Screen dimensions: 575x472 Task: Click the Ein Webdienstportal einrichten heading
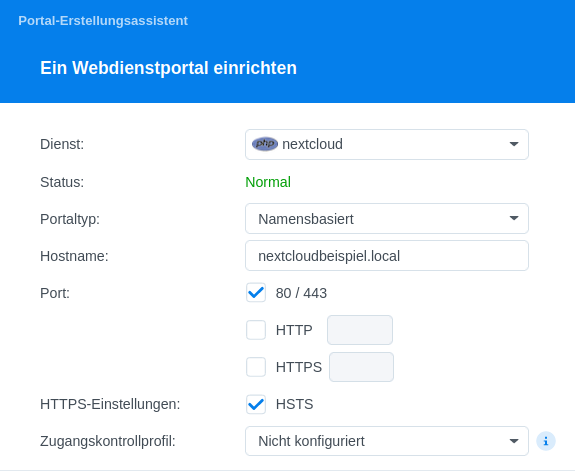168,68
